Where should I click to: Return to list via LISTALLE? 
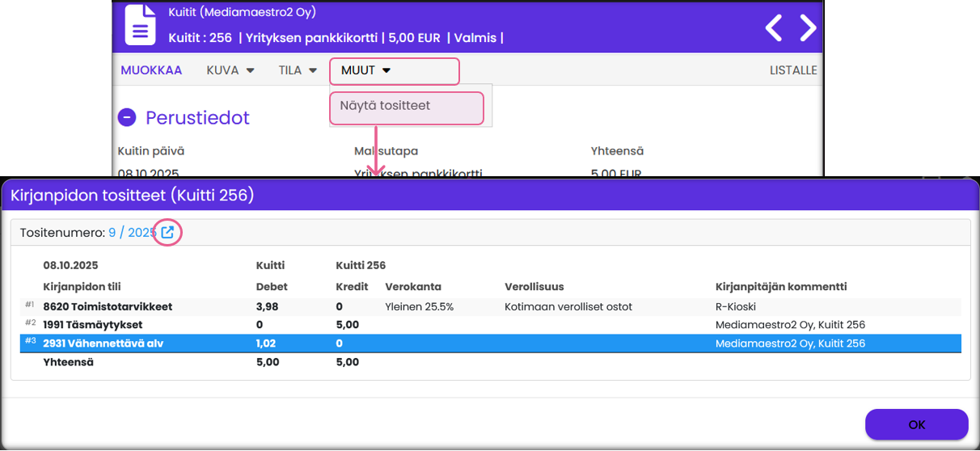[x=792, y=70]
